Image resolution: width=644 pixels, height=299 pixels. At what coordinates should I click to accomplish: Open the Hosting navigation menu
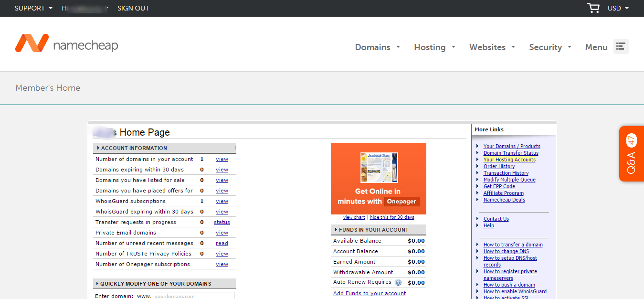(434, 47)
